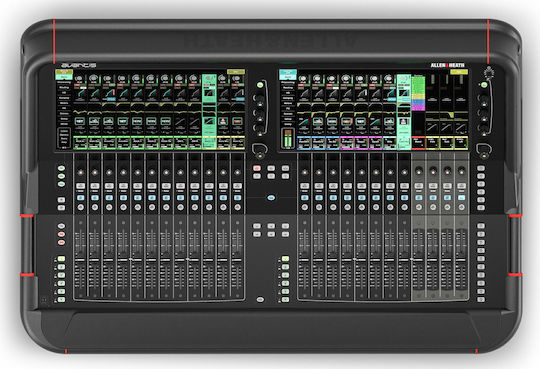This screenshot has height=369, width=540.
Task: Touch the first channel fader cap on left bank
Action: 81,259
